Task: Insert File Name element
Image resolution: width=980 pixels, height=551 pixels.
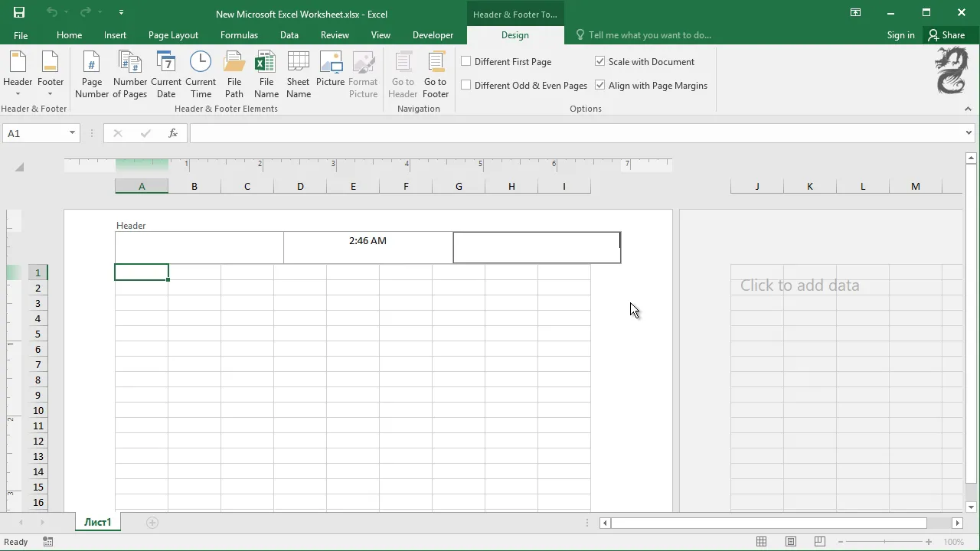Action: click(x=266, y=75)
